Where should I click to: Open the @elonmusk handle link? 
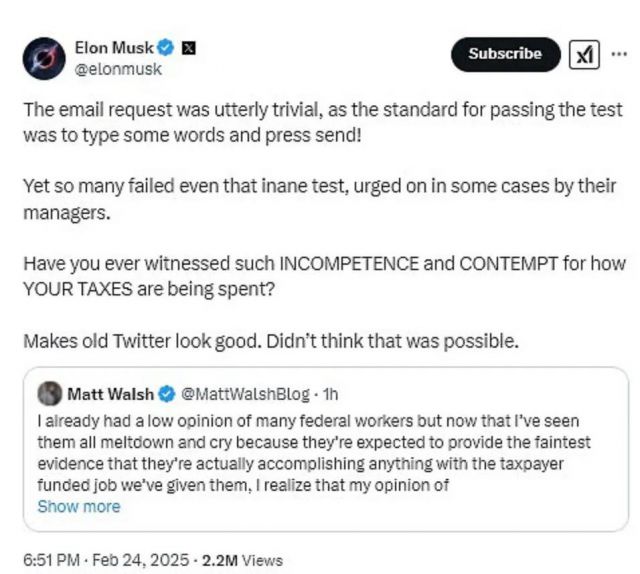point(118,69)
